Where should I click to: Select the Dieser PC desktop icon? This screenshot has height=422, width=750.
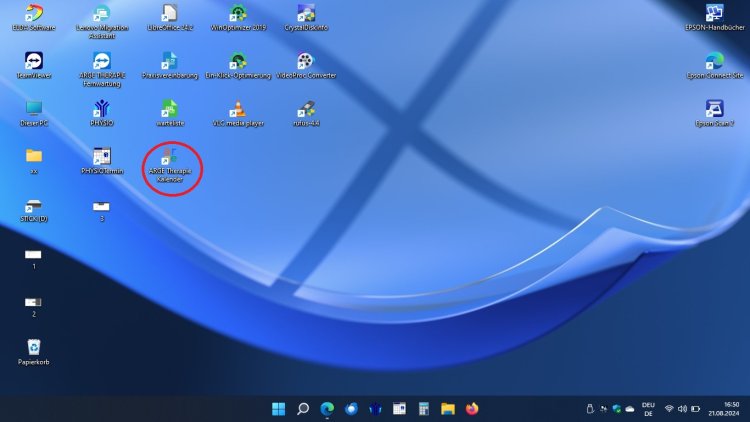(x=33, y=113)
